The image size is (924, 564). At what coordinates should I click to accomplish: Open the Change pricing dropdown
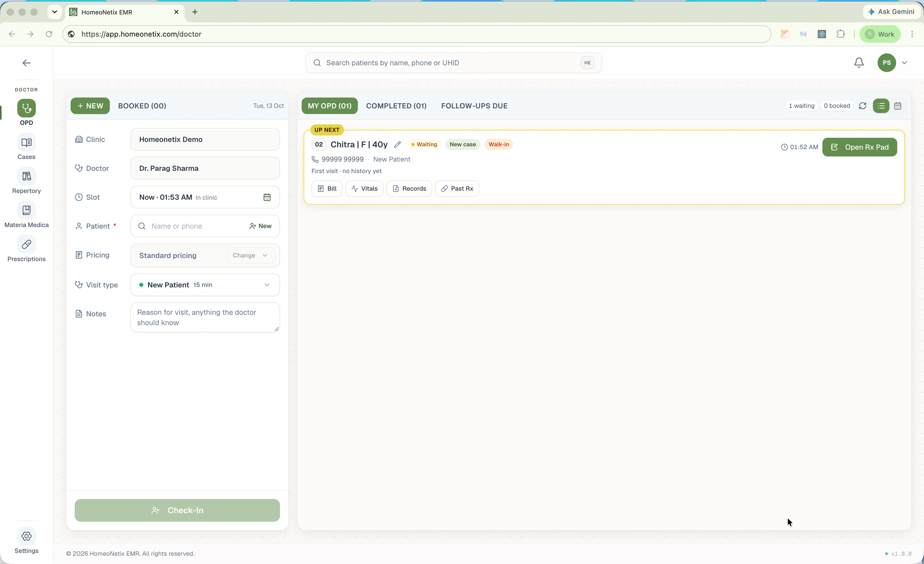pyautogui.click(x=250, y=255)
